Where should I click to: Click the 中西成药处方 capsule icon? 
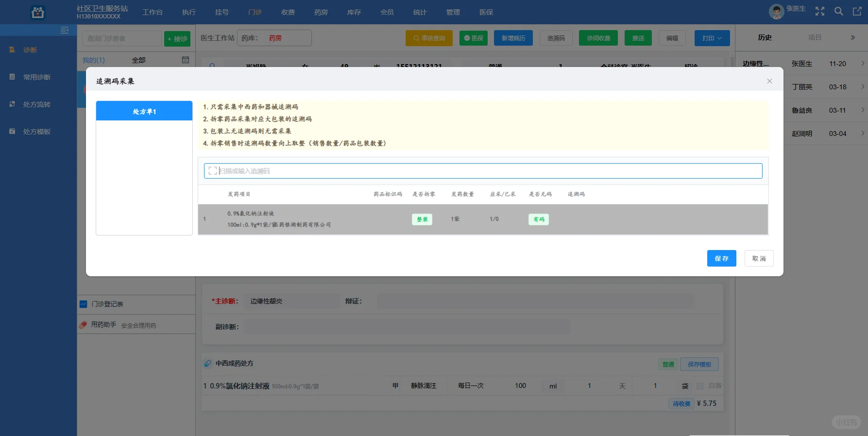208,363
